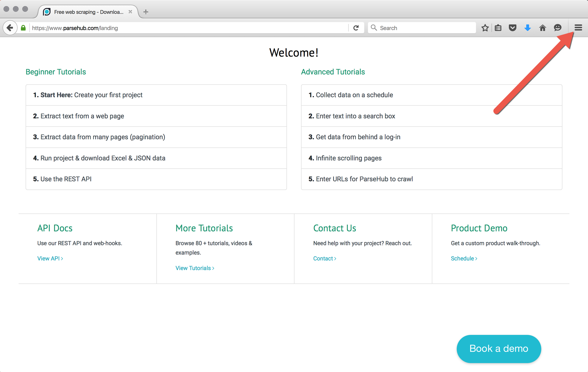
Task: Click the View API link
Action: click(x=50, y=258)
